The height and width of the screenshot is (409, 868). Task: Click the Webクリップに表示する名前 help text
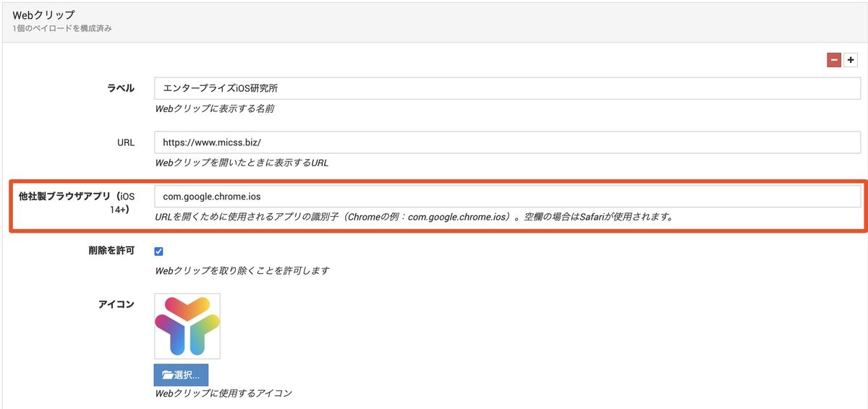coord(215,109)
